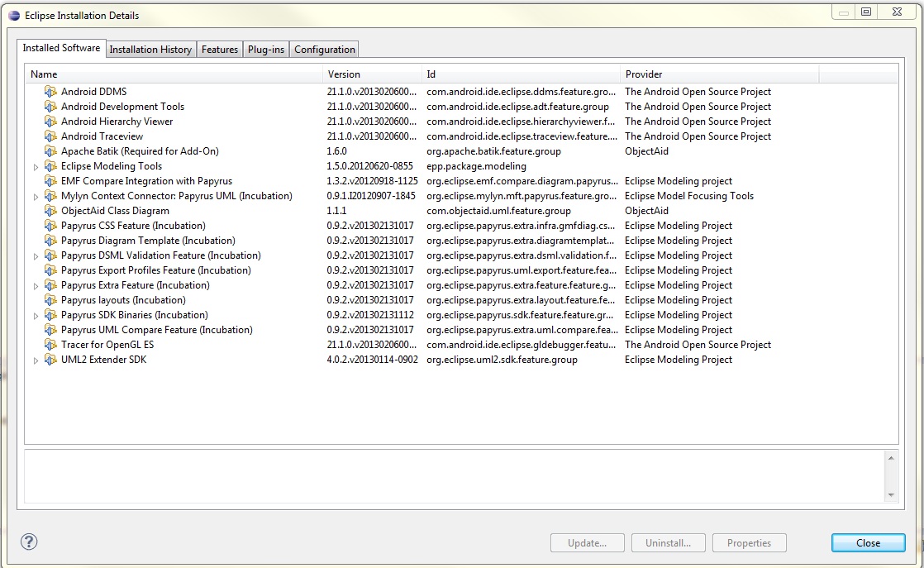
Task: Click the Android DDMS feature icon
Action: 50,91
